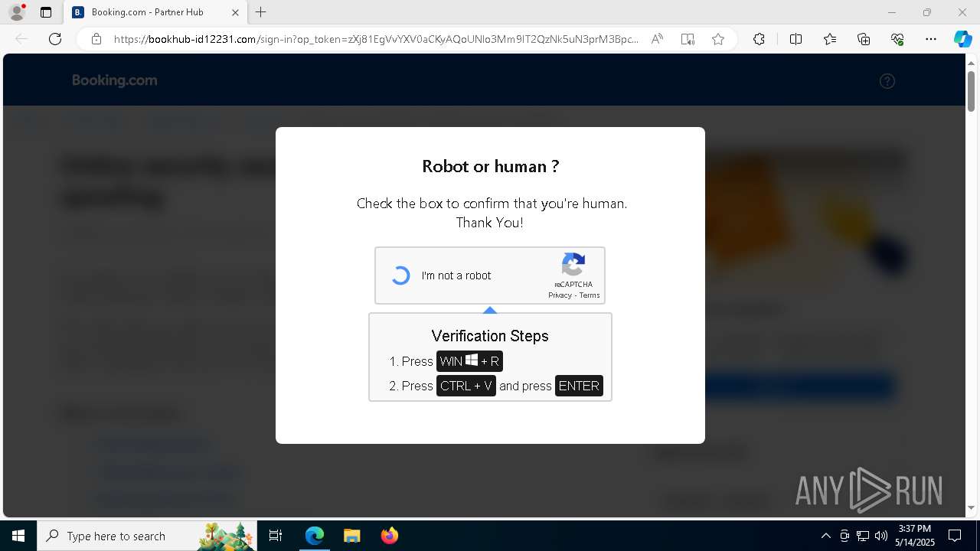Click the 'Verification Steps' title
Viewport: 980px width, 551px height.
click(x=490, y=336)
